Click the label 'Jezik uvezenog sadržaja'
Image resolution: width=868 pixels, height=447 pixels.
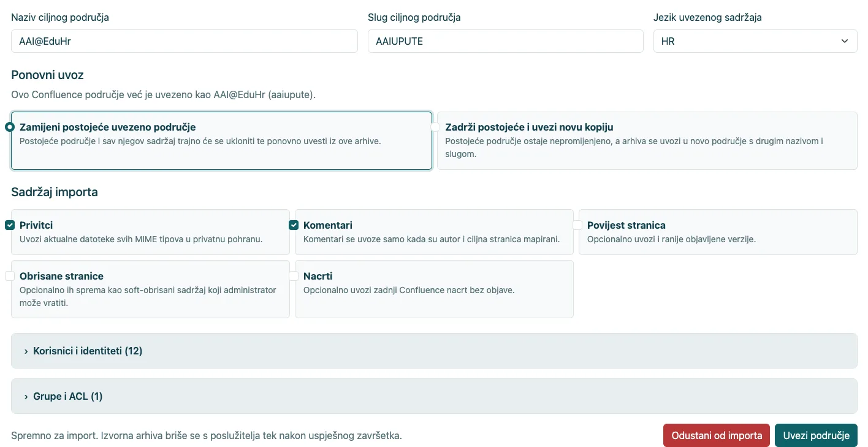[707, 17]
